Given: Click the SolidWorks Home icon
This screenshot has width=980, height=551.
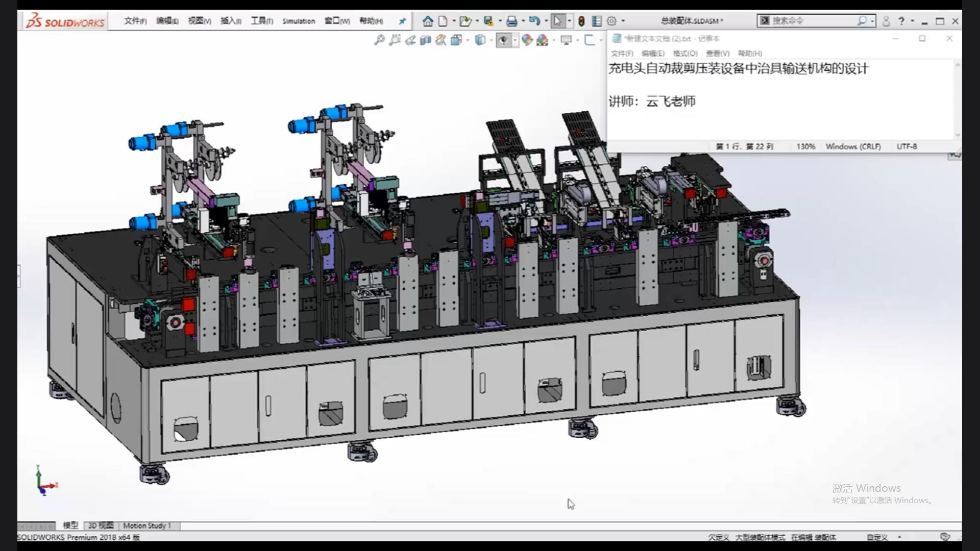Looking at the screenshot, I should coord(428,21).
